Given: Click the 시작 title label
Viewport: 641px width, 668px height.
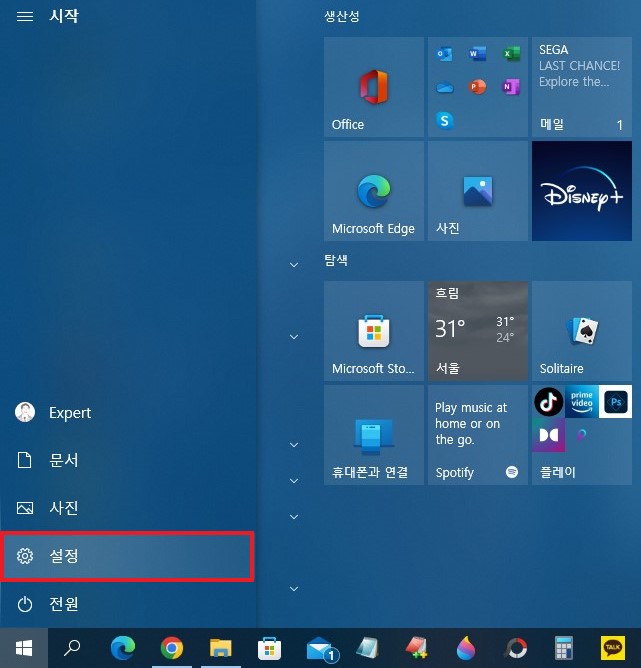Looking at the screenshot, I should click(64, 16).
